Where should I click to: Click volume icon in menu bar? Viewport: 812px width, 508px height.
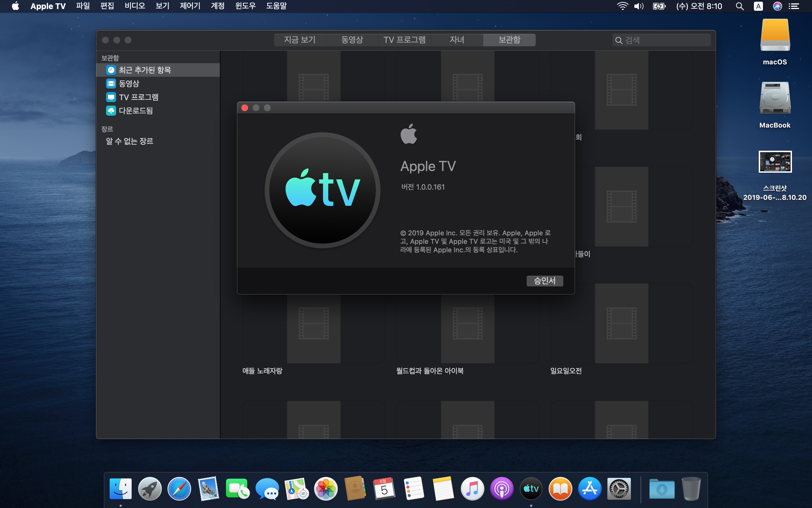(639, 6)
